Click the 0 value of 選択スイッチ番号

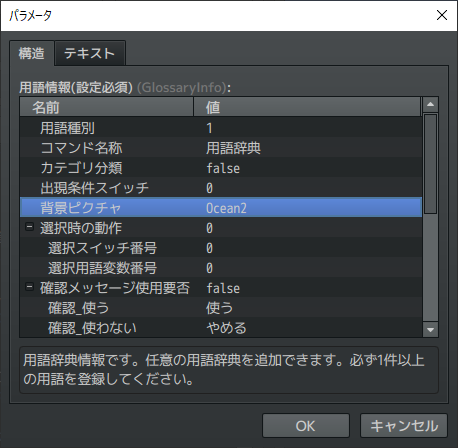[209, 248]
